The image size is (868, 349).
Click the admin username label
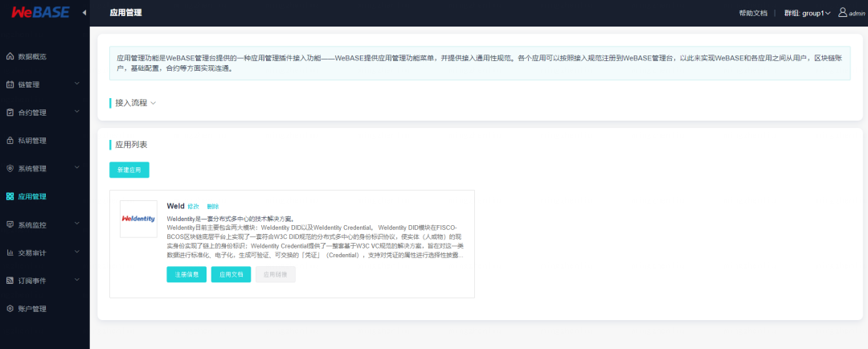coord(857,14)
